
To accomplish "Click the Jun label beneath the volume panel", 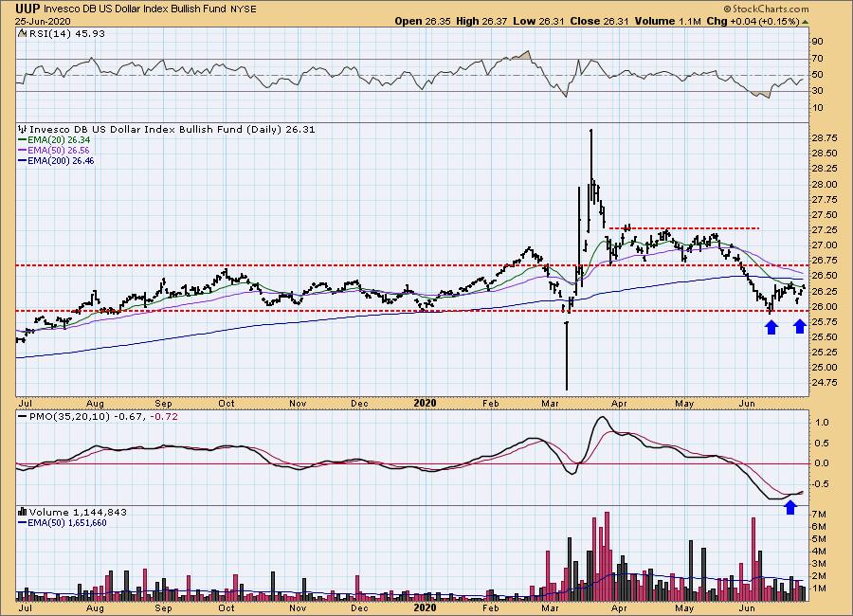I will point(747,607).
